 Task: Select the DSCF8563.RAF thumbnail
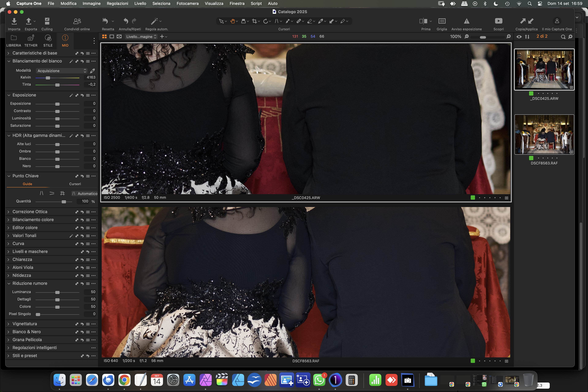(x=544, y=134)
